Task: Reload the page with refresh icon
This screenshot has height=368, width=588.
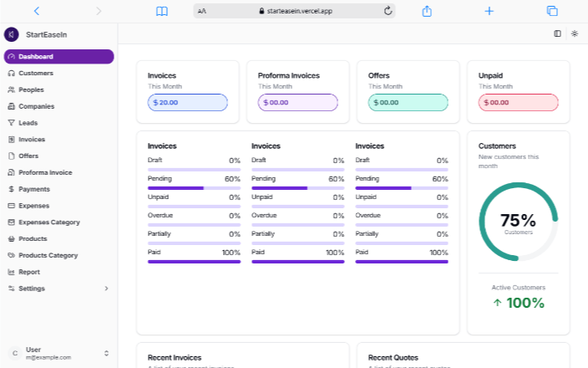Action: 388,11
